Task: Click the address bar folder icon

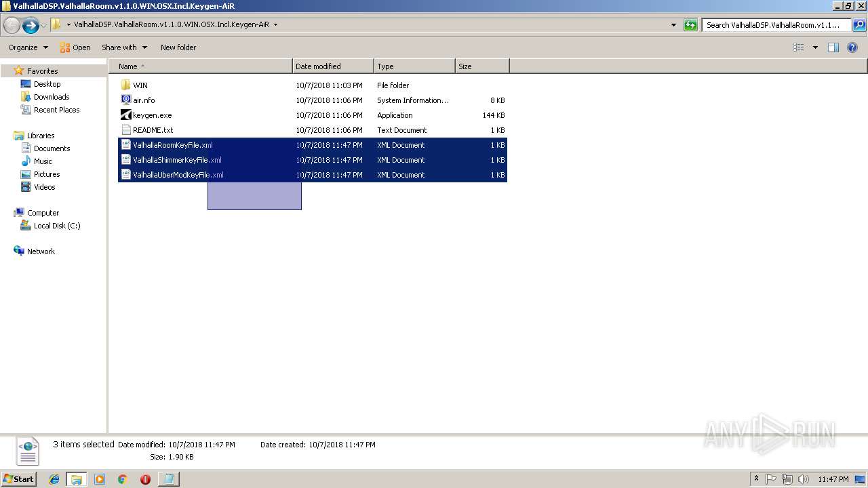Action: 56,24
